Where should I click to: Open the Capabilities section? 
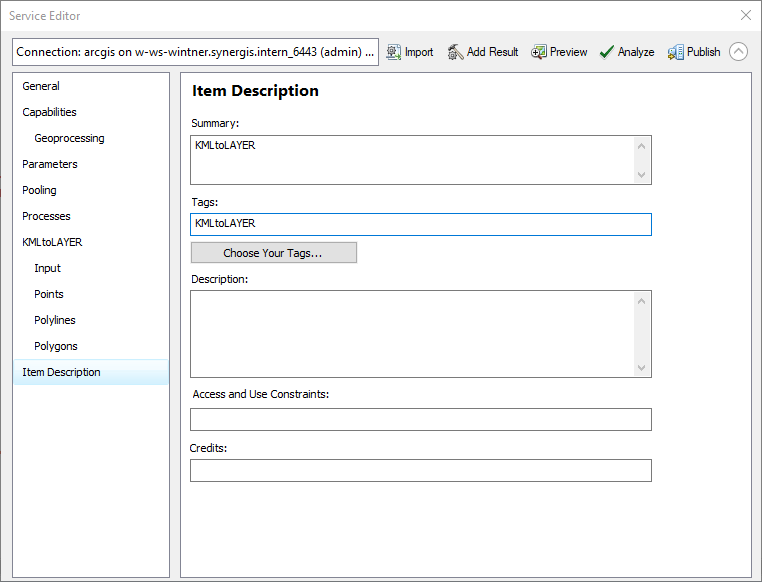[x=49, y=112]
